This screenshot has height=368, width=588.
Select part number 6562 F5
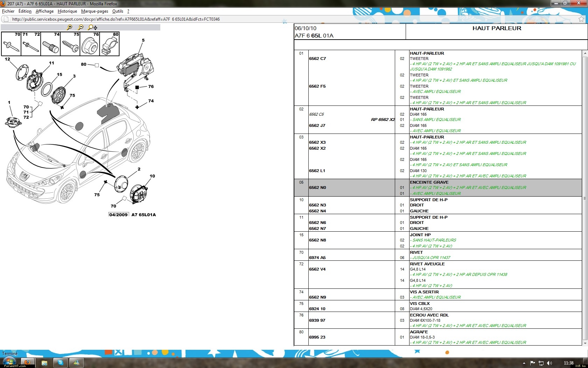pos(317,86)
